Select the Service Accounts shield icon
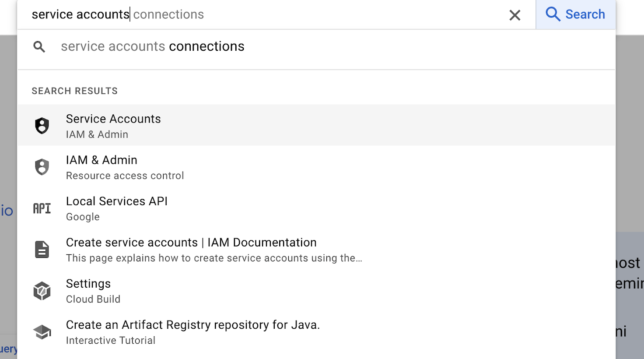This screenshot has width=644, height=359. [x=42, y=125]
